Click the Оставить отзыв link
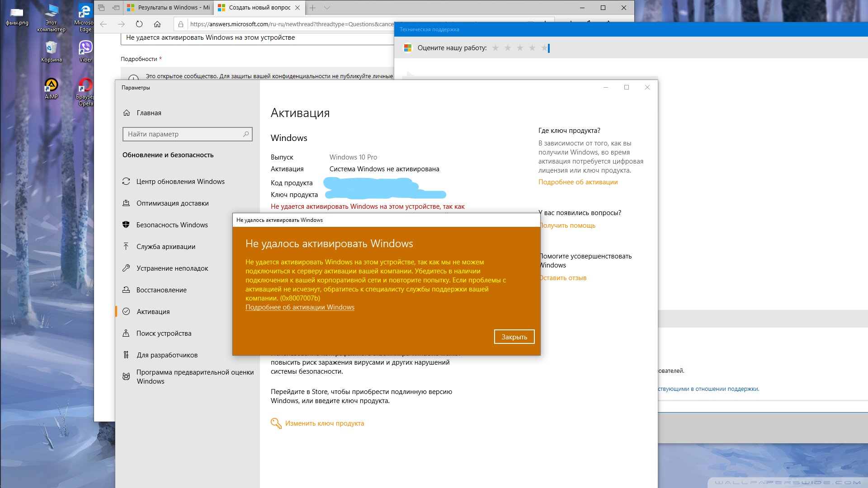 point(564,278)
